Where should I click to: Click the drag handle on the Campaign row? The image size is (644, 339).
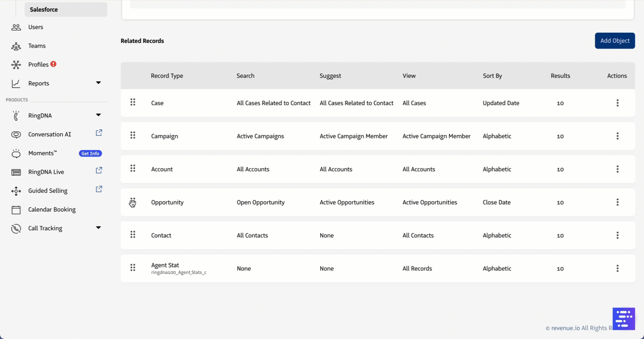[x=133, y=136]
